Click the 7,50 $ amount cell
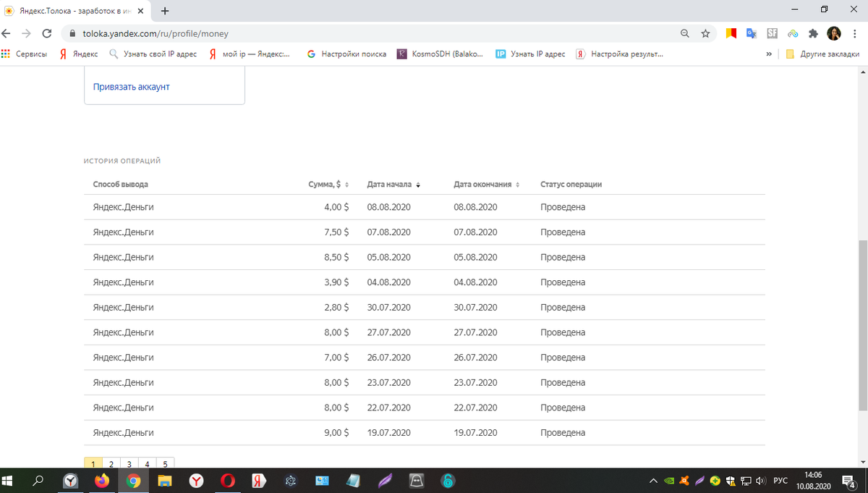Viewport: 868px width, 493px height. [x=336, y=232]
